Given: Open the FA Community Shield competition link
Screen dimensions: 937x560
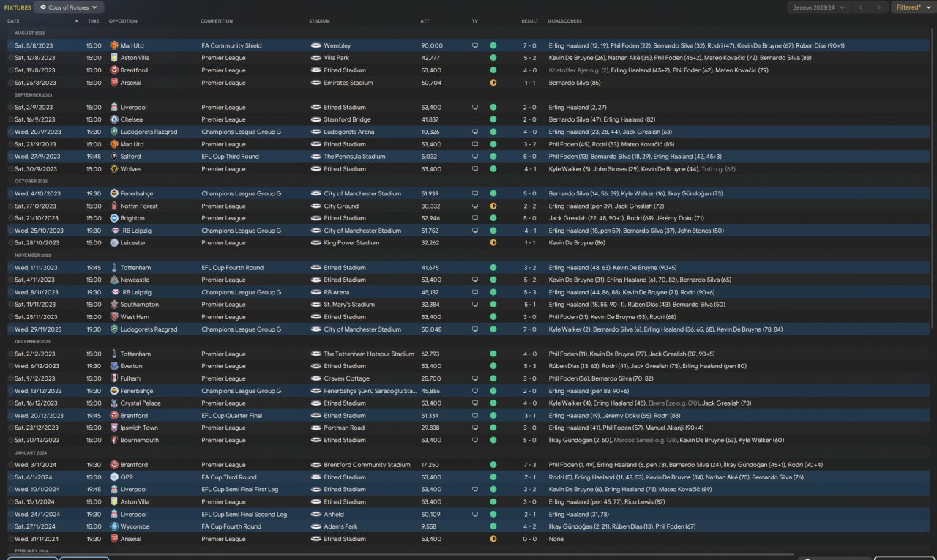Looking at the screenshot, I should coord(231,45).
